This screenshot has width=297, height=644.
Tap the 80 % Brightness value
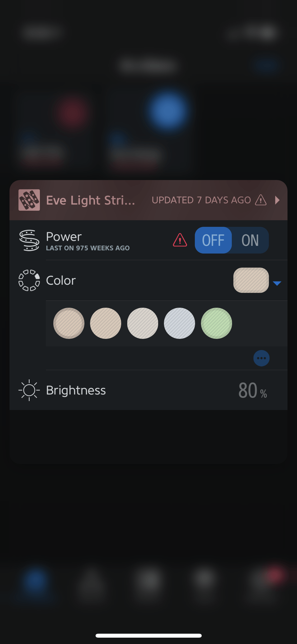253,390
